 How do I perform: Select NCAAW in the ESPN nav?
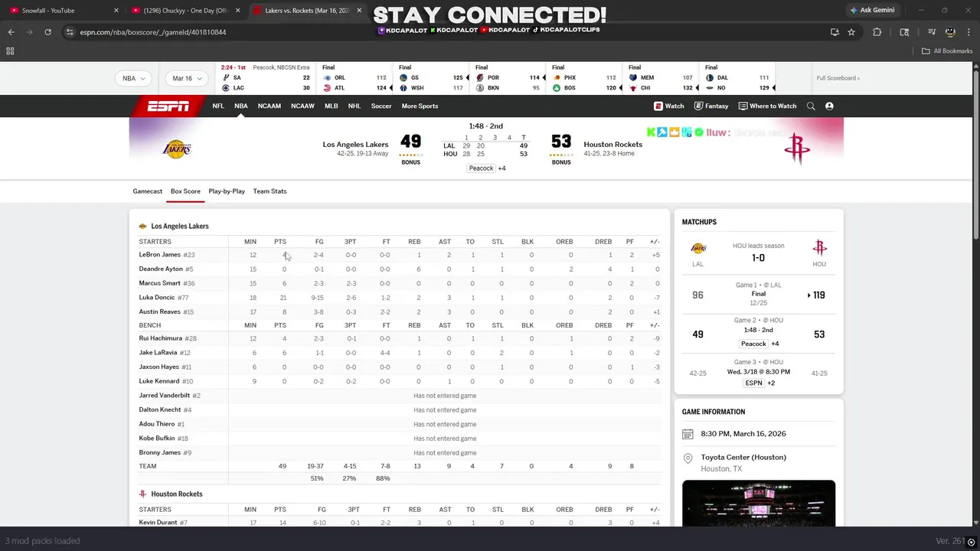[302, 106]
